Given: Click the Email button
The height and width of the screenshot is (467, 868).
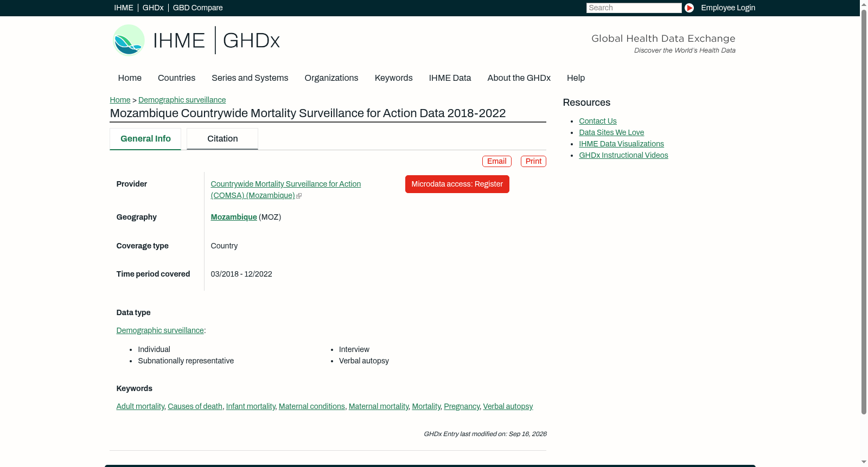Looking at the screenshot, I should (497, 161).
